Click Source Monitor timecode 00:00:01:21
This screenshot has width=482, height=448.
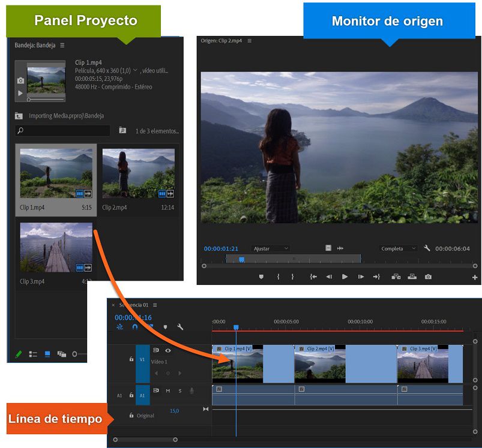[221, 248]
